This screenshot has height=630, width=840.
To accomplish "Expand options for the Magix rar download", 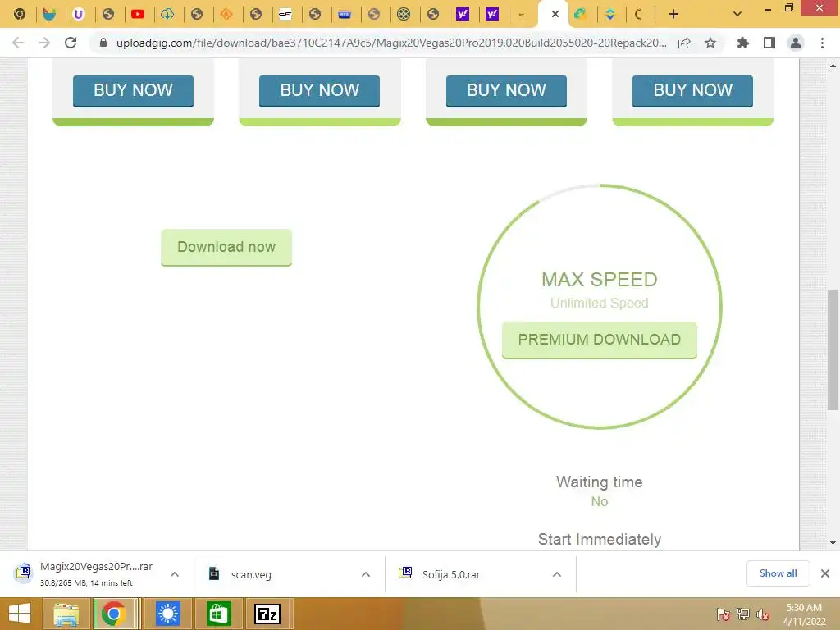I will click(x=175, y=574).
